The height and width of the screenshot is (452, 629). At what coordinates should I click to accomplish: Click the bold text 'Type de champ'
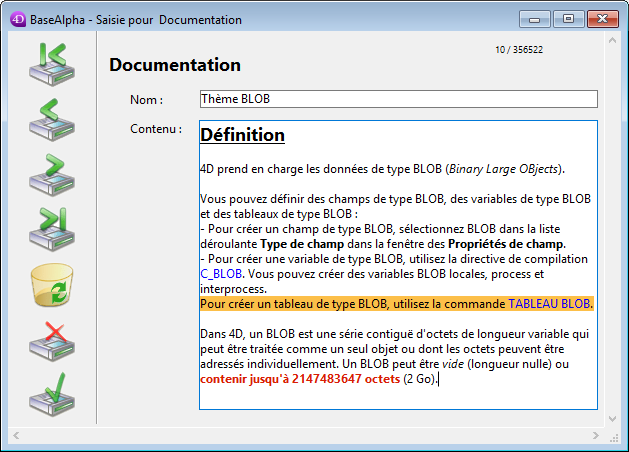(x=302, y=244)
